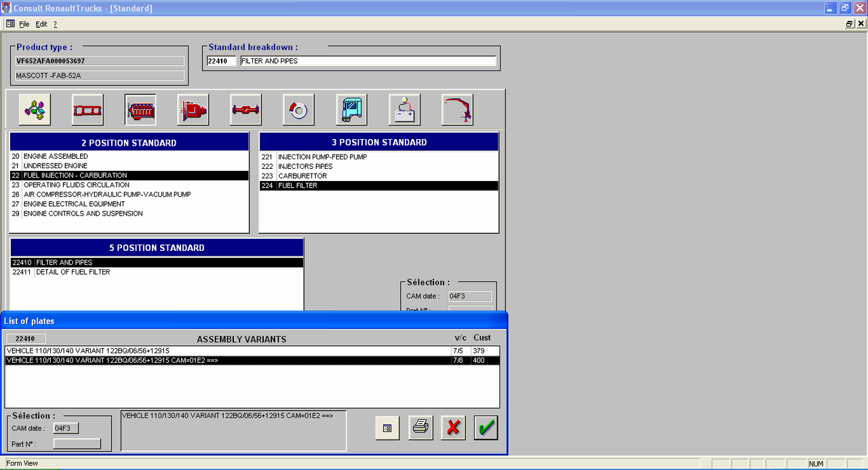Screen dimensions: 868x470
Task: Click the selected variant description text box
Action: tap(233, 430)
